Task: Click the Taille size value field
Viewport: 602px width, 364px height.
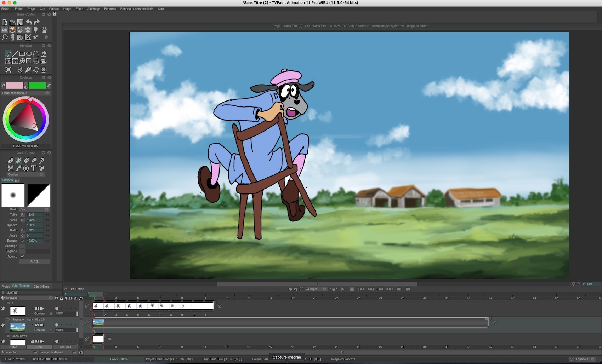Action: [35, 215]
